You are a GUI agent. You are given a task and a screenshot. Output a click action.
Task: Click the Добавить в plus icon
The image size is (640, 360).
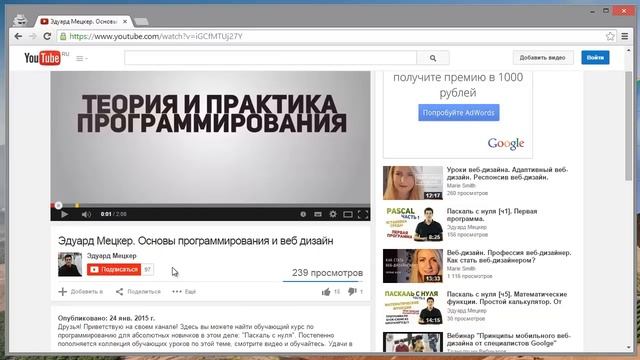pyautogui.click(x=62, y=291)
